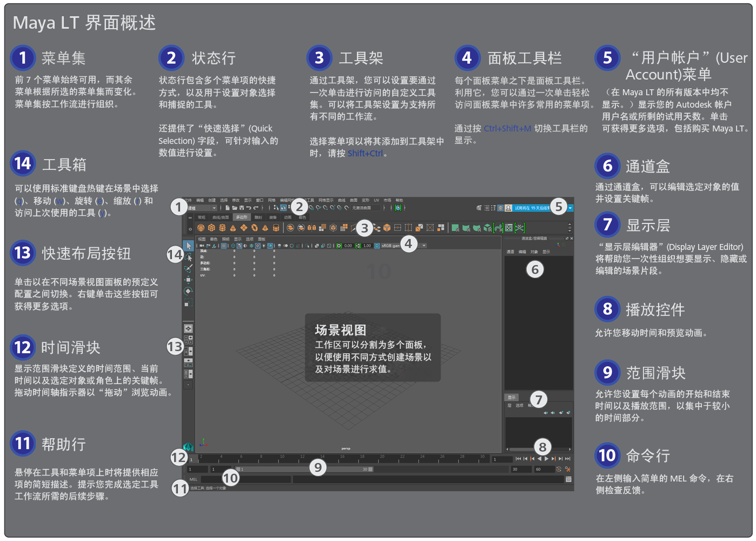
Task: Create a polygon pyramid from the shelf
Action: [x=265, y=228]
